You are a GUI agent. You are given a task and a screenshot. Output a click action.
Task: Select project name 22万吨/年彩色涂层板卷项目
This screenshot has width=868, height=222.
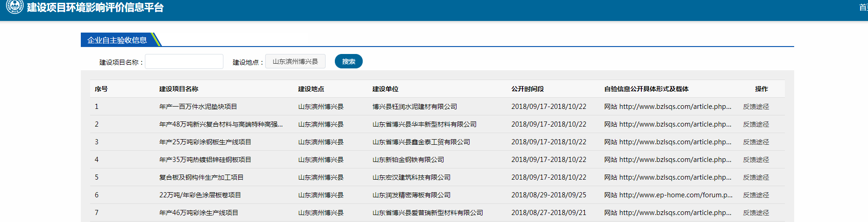[200, 195]
